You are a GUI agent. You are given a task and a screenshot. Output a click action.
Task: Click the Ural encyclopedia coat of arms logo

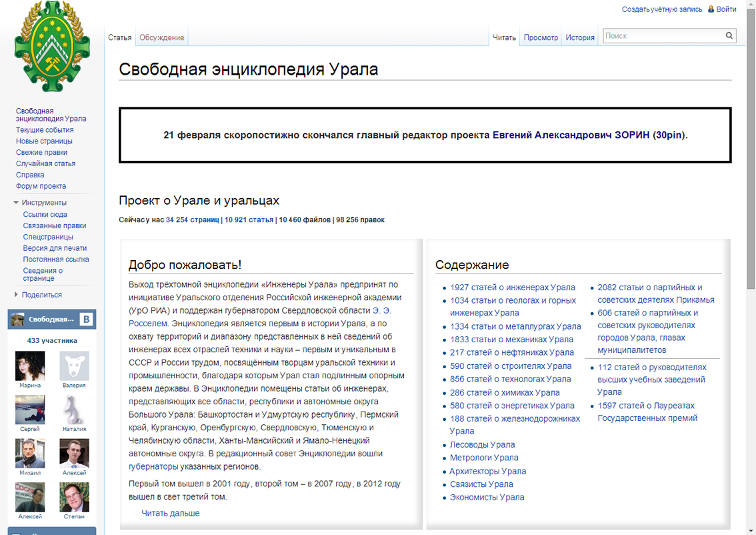[x=52, y=46]
